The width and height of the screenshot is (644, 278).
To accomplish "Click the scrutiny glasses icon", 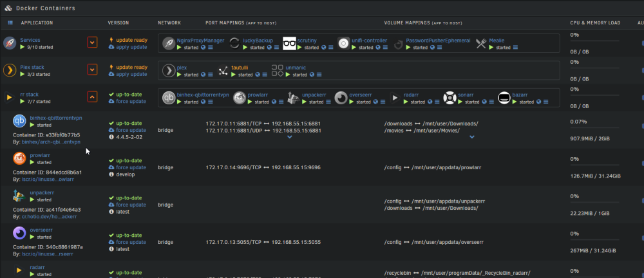I will [x=289, y=43].
